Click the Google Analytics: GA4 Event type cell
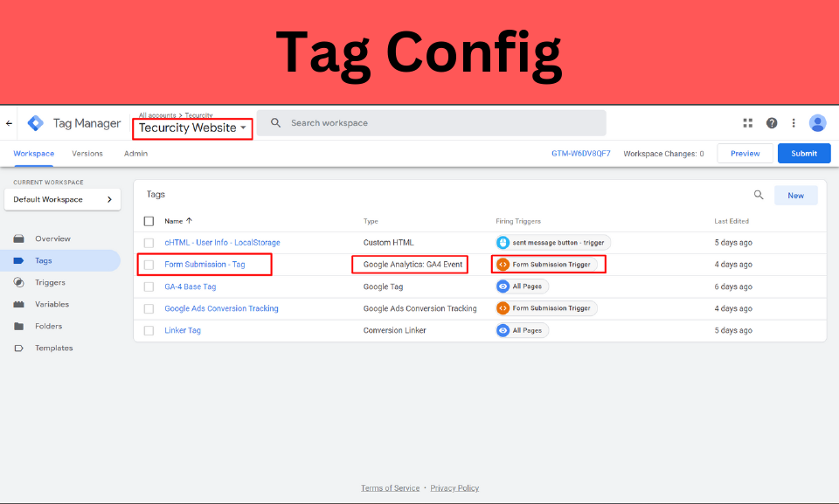The width and height of the screenshot is (839, 504). (413, 265)
